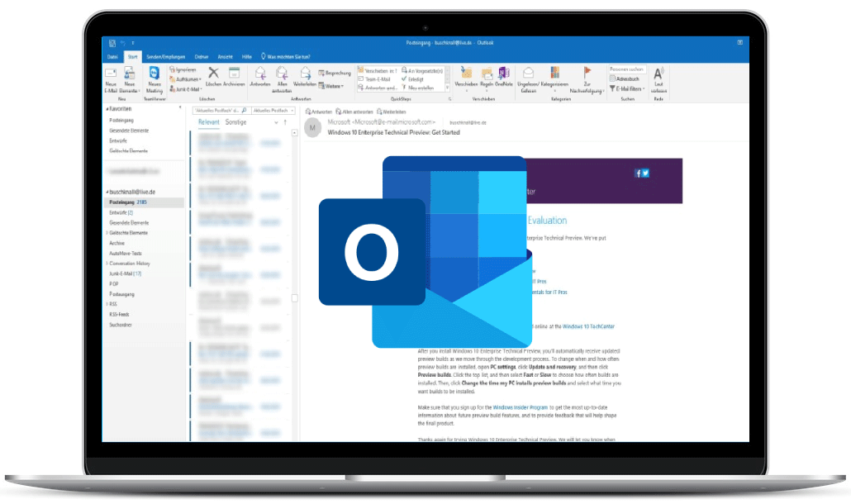Image resolution: width=851 pixels, height=504 pixels.
Task: Open the E-Mail filtern dropdown
Action: pyautogui.click(x=627, y=88)
